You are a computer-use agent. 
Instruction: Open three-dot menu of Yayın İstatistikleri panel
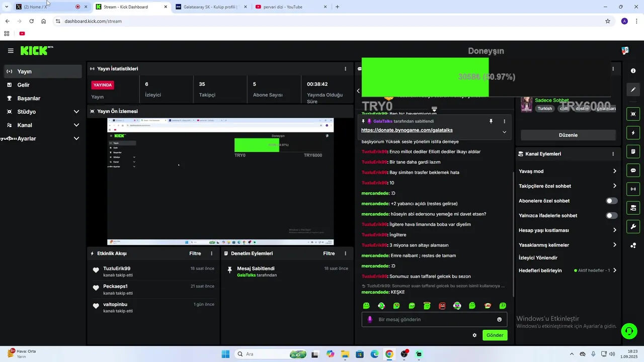click(345, 69)
